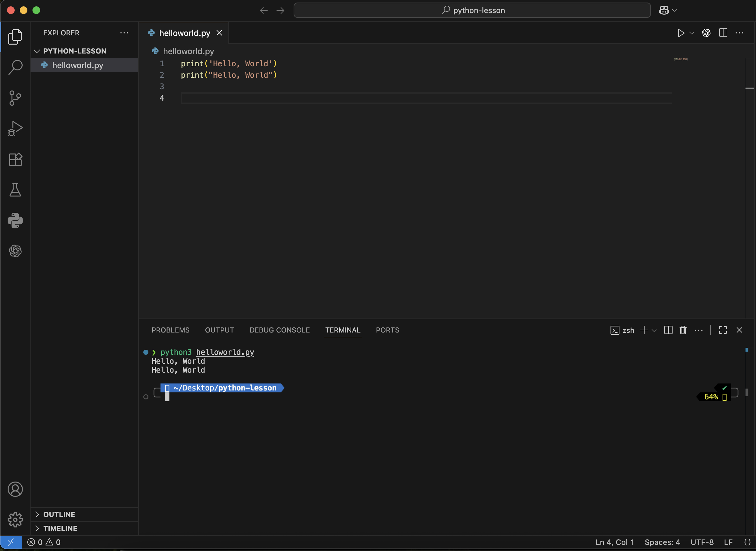Run the Python file with play button
Screen dimensions: 756x551
[x=681, y=33]
